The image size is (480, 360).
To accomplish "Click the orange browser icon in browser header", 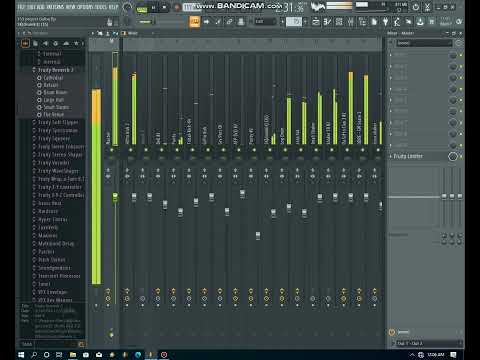I will click(25, 43).
